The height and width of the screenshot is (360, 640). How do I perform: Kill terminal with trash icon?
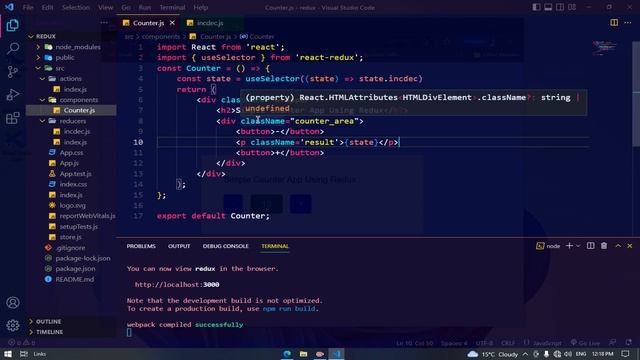click(604, 246)
